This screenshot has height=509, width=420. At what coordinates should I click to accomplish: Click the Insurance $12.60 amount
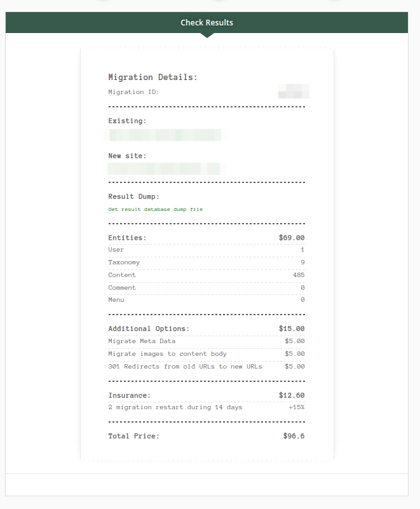coord(292,395)
